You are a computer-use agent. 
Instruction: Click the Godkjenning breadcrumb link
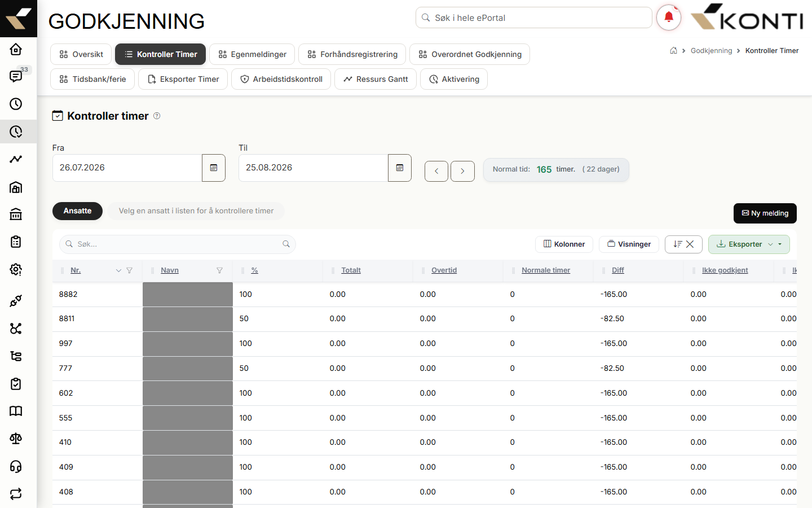point(711,51)
